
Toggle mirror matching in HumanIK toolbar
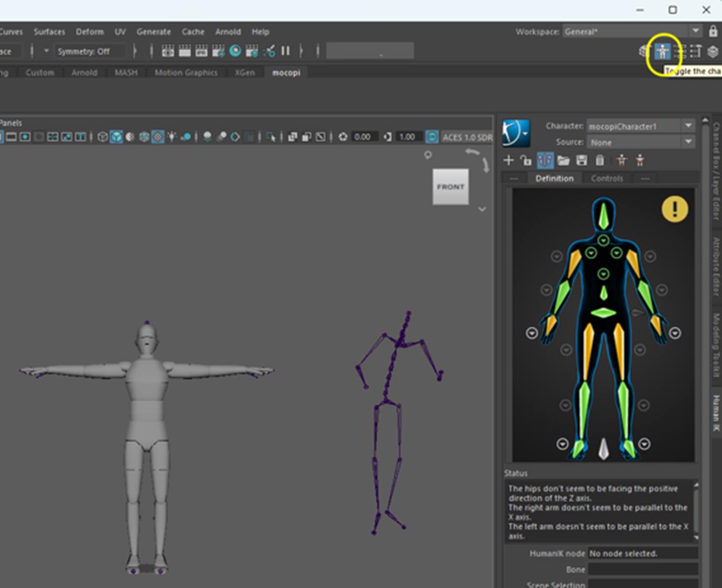(x=545, y=161)
